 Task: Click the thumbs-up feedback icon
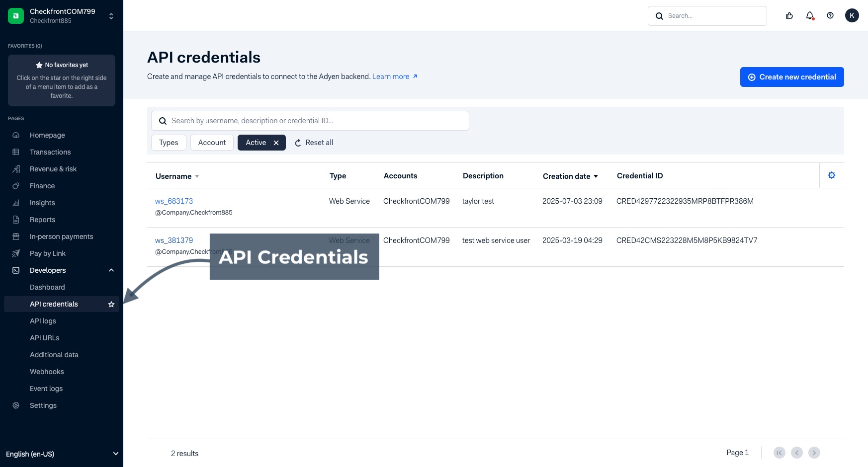[789, 16]
